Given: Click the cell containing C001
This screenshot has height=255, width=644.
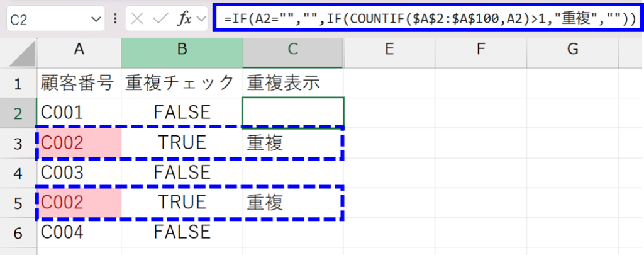Looking at the screenshot, I should (79, 113).
